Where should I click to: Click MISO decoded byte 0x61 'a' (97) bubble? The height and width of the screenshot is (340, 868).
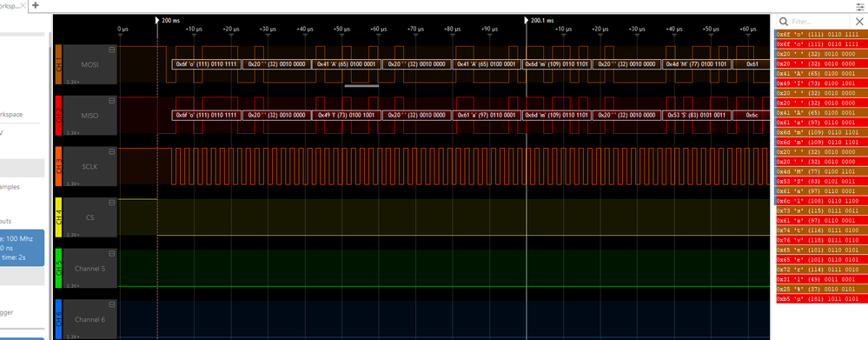click(487, 115)
